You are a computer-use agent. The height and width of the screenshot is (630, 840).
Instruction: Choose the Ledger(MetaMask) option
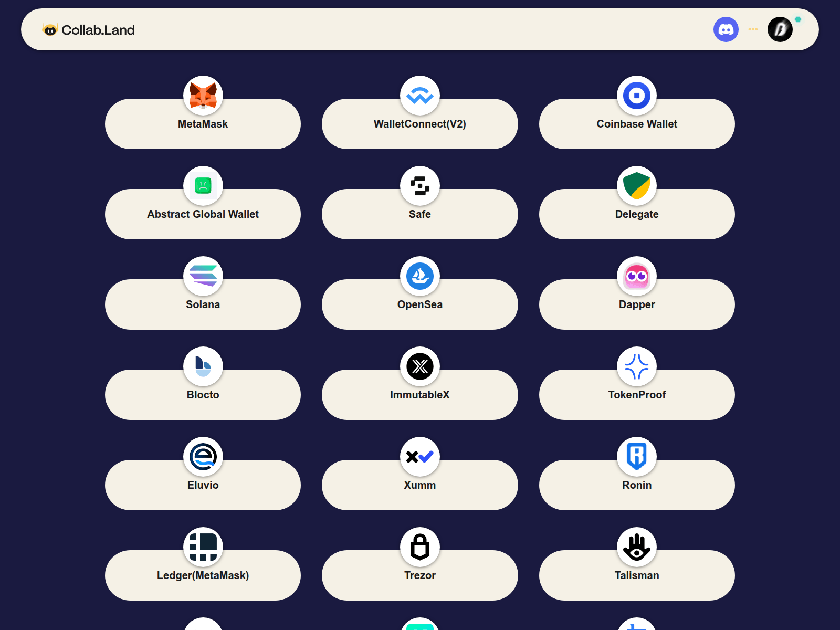click(203, 575)
